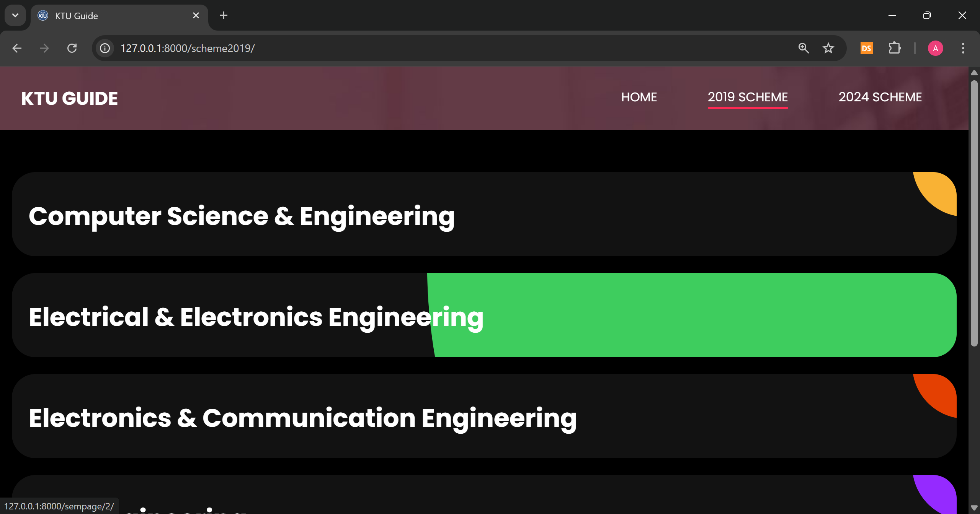Open Electronics & Communication Engineering card
Screen dimensions: 980x514
pyautogui.click(x=484, y=416)
